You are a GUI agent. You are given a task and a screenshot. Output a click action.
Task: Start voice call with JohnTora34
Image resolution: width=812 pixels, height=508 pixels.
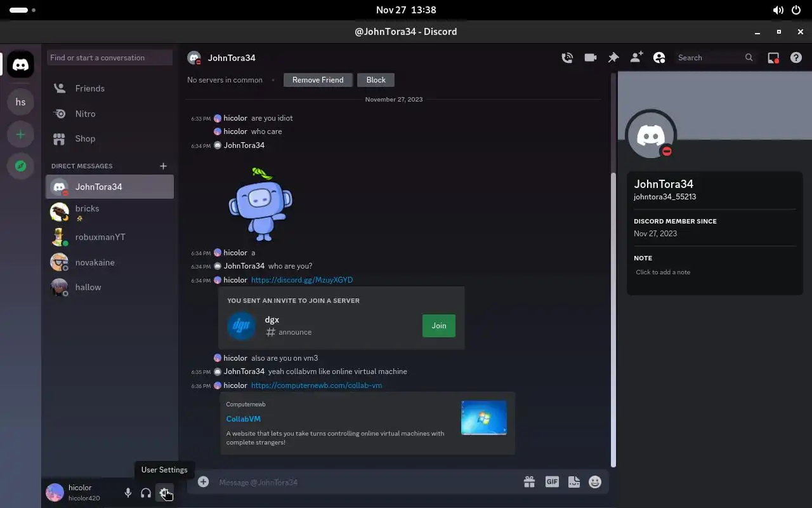tap(567, 58)
